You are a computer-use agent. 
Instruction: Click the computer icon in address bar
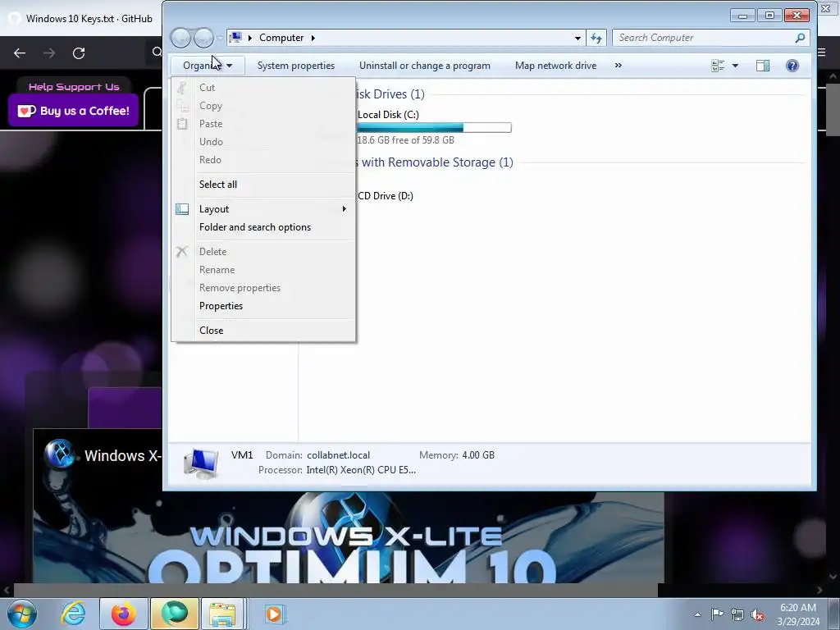point(235,38)
